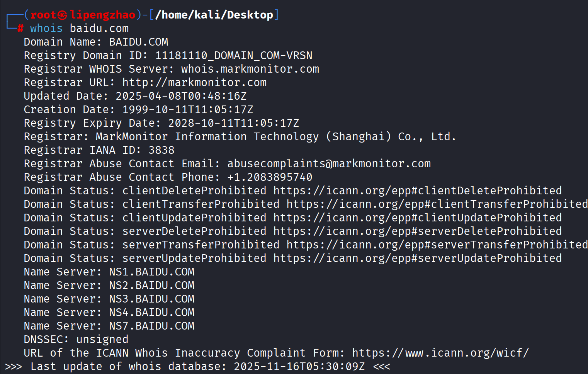Open the www.icann.org/wicf complaint form link
Viewport: 588px width, 374px height.
click(x=440, y=353)
